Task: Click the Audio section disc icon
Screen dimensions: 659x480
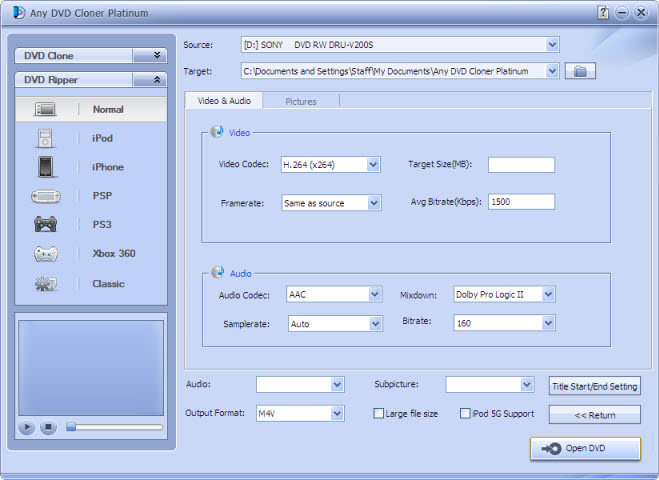Action: pos(217,272)
